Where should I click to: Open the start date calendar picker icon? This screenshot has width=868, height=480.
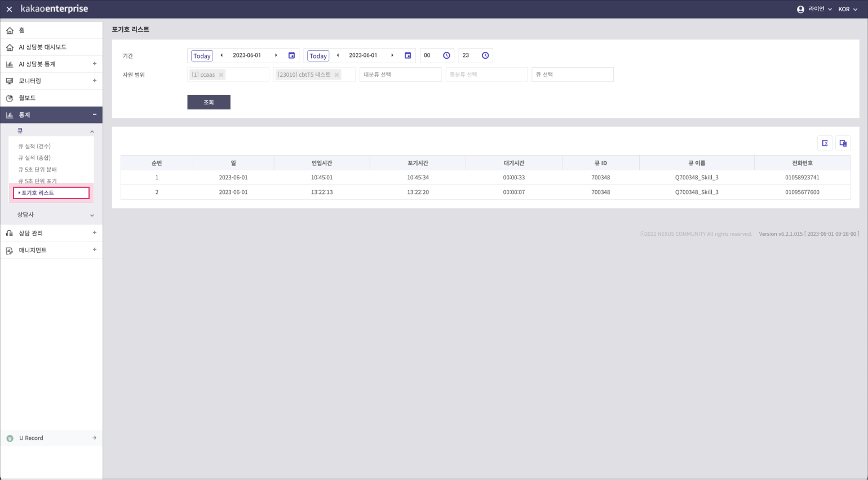pyautogui.click(x=291, y=55)
